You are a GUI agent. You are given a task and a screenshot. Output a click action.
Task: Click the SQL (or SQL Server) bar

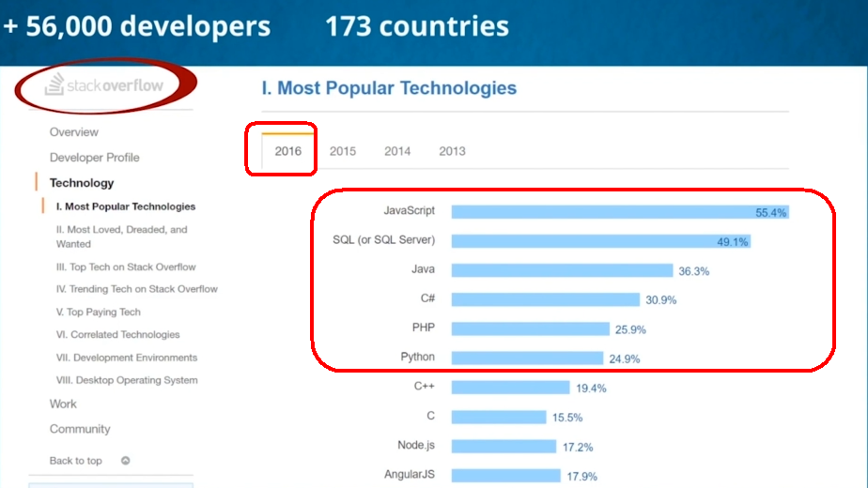[x=600, y=241]
